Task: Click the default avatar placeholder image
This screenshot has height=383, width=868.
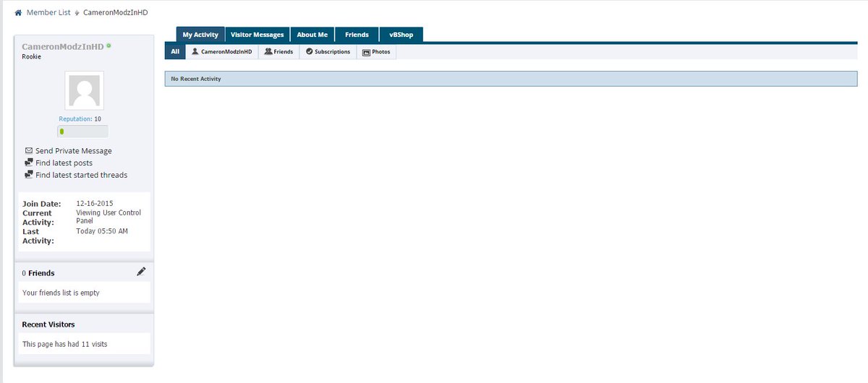Action: pyautogui.click(x=85, y=90)
